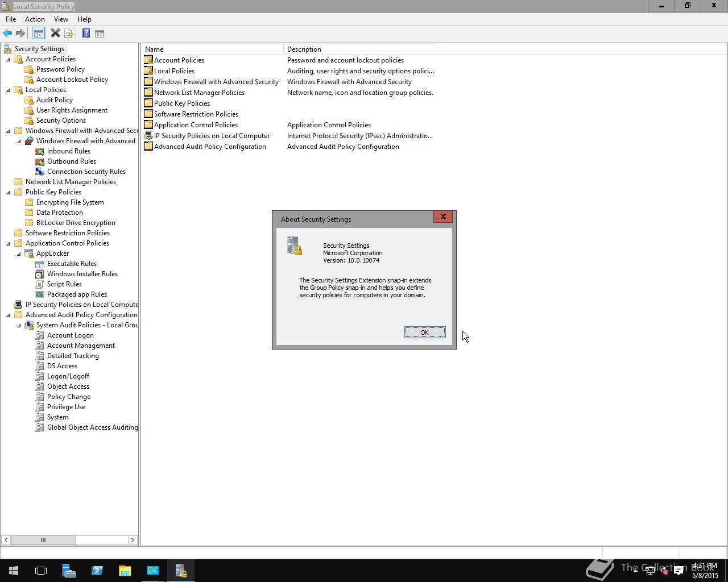Select Network List Manager Policies in the tree

point(71,182)
